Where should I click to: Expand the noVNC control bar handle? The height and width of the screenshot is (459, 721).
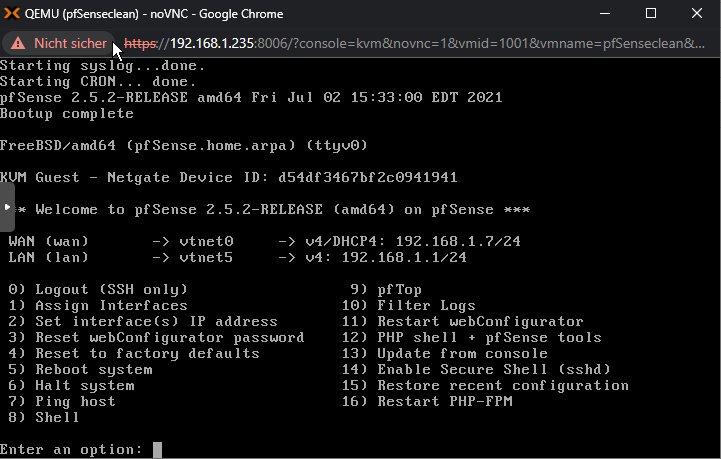[7, 207]
